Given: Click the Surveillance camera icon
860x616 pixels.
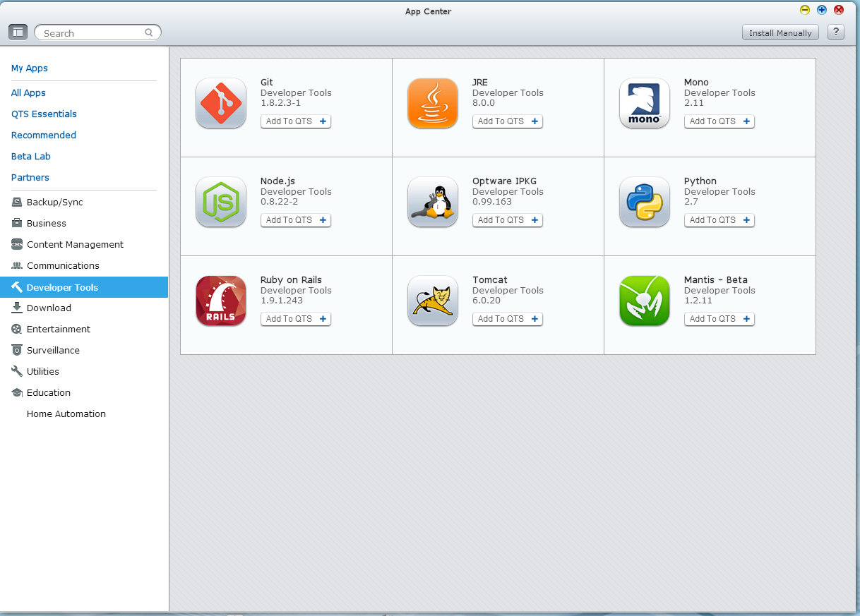Looking at the screenshot, I should 17,350.
